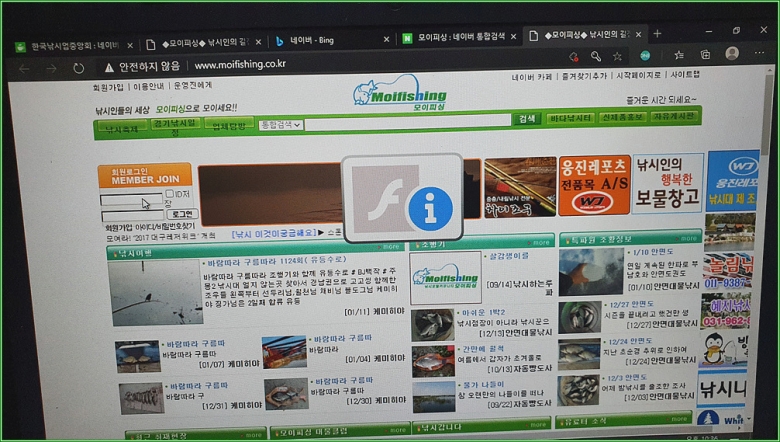Image resolution: width=780 pixels, height=442 pixels.
Task: Go back using the browser back arrow
Action: [24, 69]
